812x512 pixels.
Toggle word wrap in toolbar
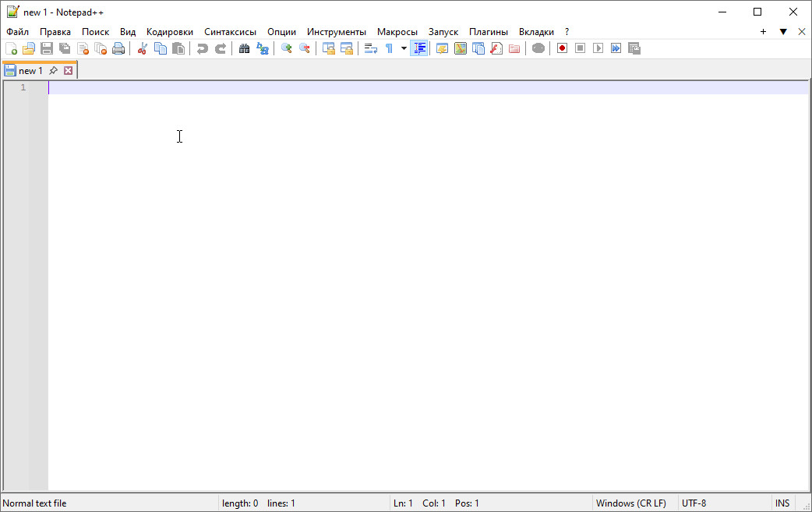371,48
